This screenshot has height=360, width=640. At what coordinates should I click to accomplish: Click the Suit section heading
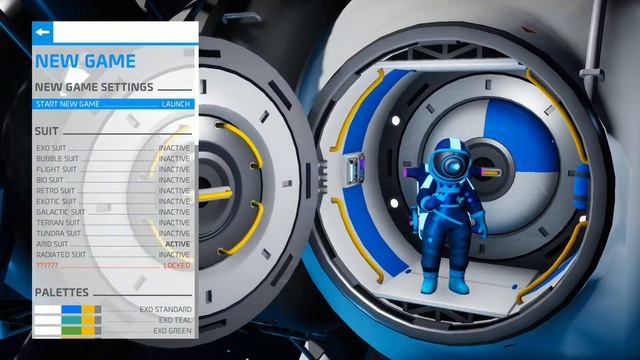(47, 131)
